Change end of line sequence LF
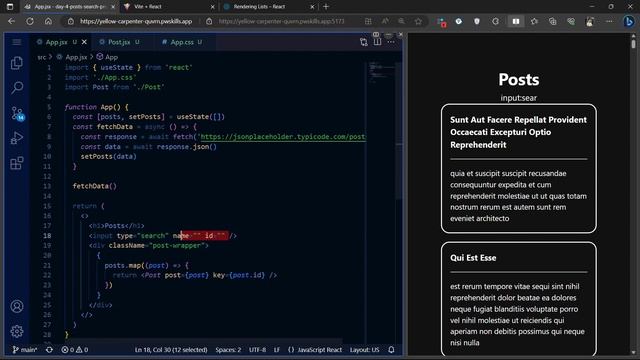Viewport: 640px width, 360px height. point(277,350)
